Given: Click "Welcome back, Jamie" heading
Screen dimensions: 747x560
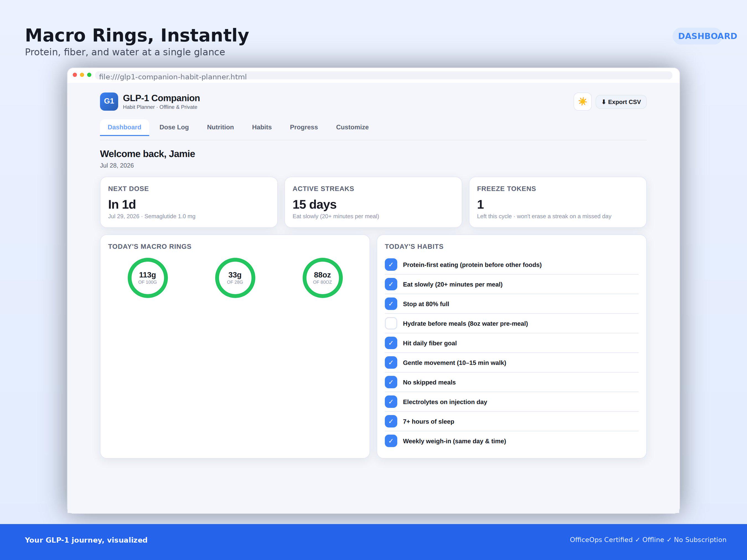Looking at the screenshot, I should (x=147, y=154).
